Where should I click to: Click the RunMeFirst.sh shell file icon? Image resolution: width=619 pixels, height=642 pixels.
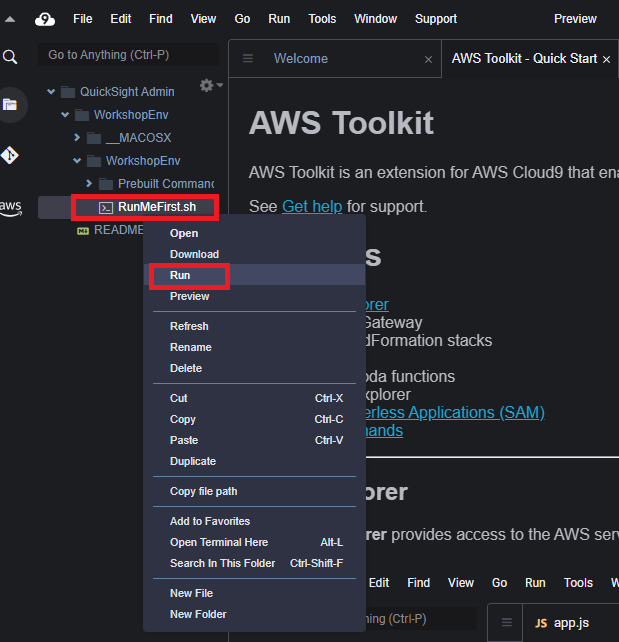coord(106,208)
